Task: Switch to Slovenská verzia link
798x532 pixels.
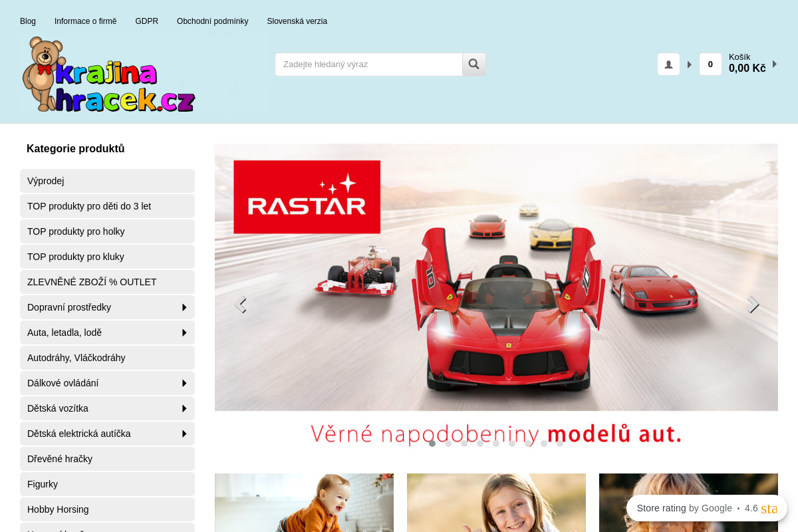Action: tap(297, 21)
